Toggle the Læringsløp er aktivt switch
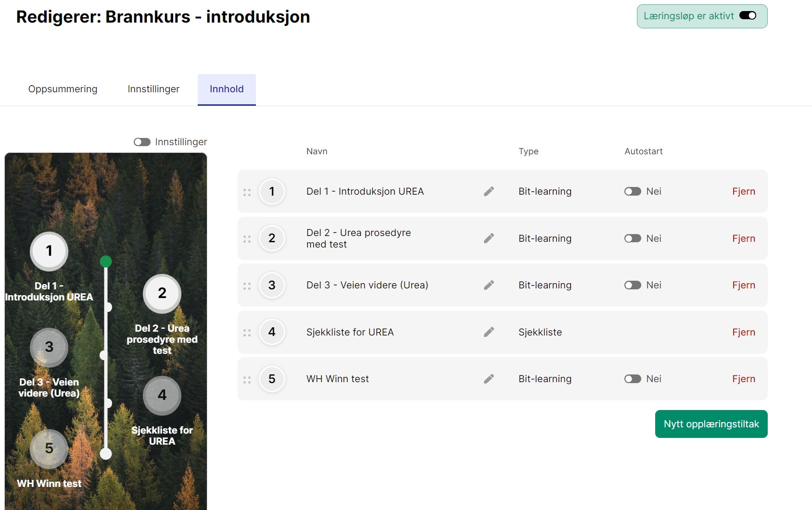This screenshot has height=510, width=812. click(748, 16)
